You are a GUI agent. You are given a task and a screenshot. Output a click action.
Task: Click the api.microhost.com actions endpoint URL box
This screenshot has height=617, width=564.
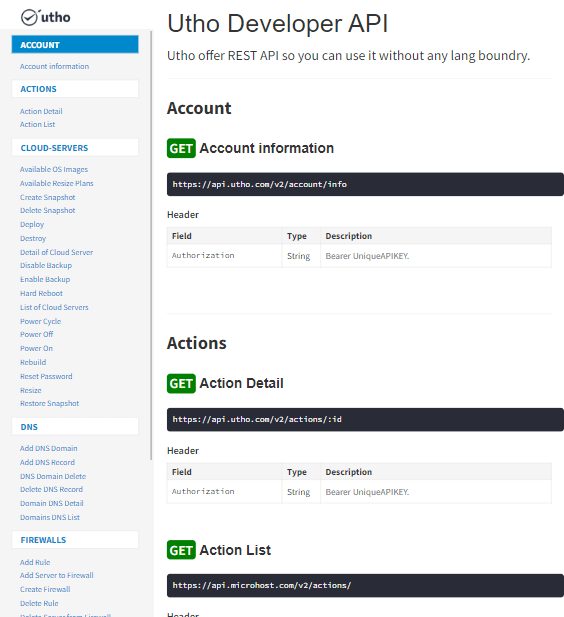coord(365,586)
